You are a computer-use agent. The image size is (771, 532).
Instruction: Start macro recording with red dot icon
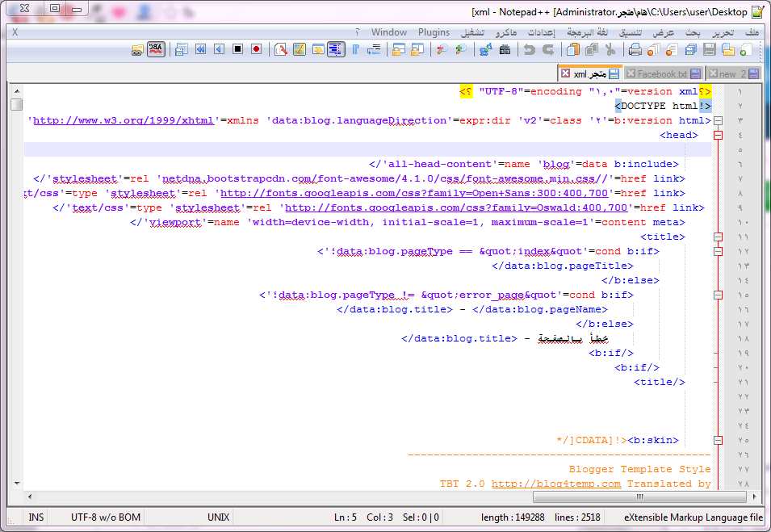pyautogui.click(x=256, y=49)
